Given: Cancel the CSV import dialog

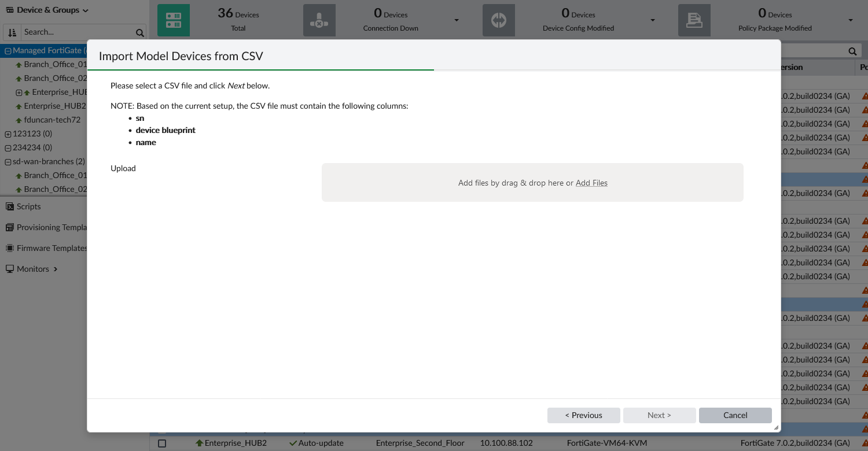Looking at the screenshot, I should 735,415.
